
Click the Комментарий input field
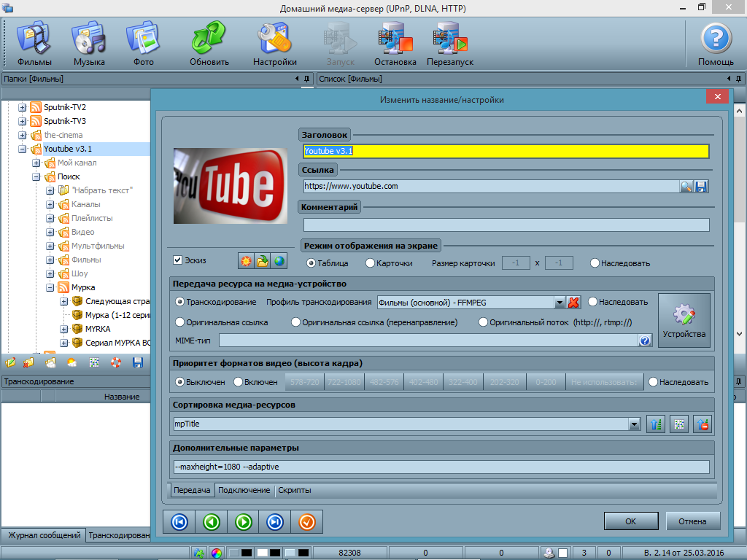click(x=506, y=225)
